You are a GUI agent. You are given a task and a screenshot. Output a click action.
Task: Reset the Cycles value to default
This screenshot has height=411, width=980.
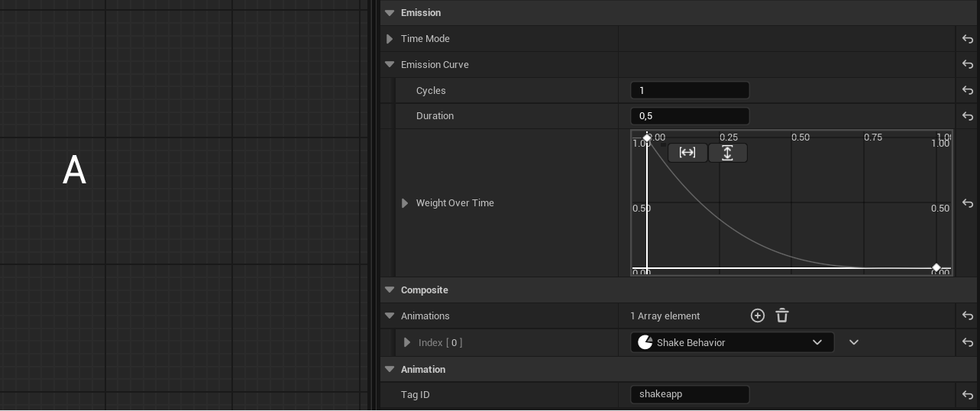[x=968, y=90]
